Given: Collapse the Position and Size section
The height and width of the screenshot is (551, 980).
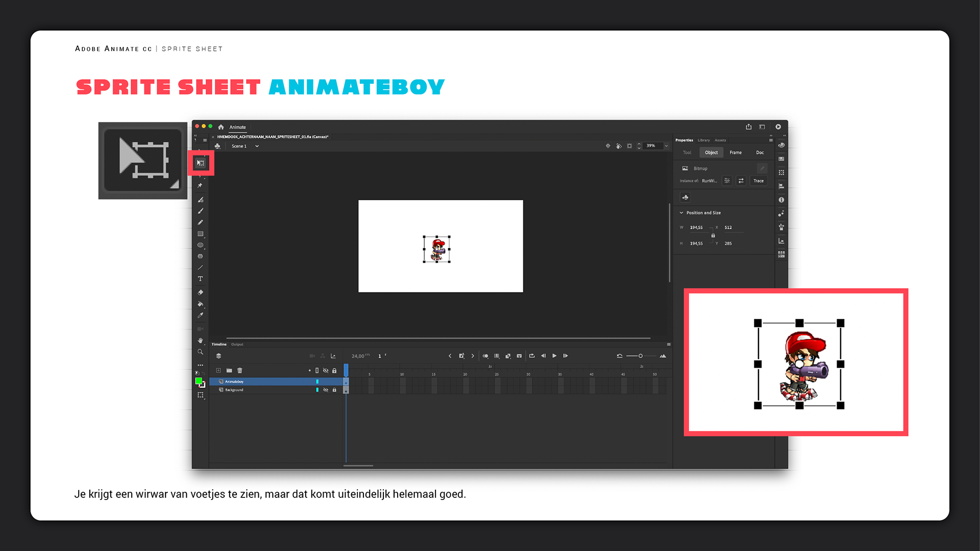Looking at the screenshot, I should pyautogui.click(x=681, y=213).
